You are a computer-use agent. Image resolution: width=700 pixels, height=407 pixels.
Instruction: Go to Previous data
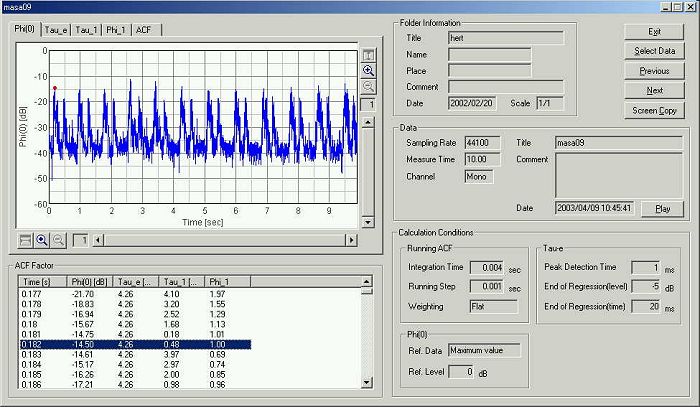point(654,71)
